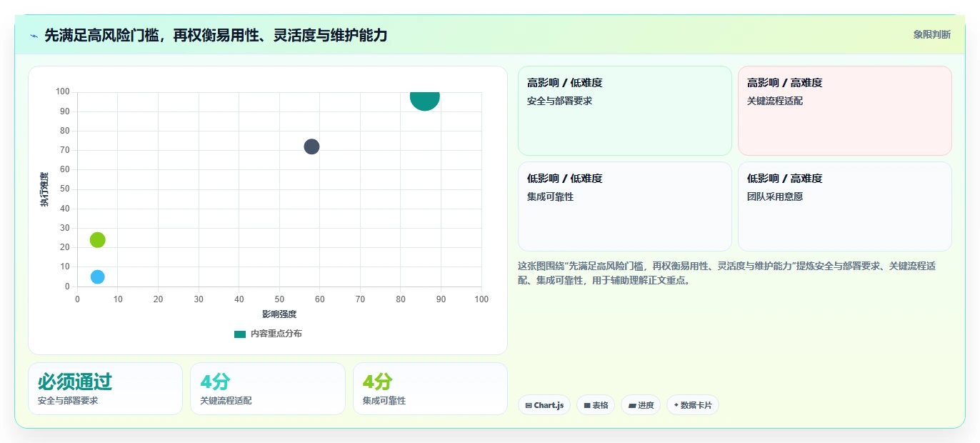Click the 必须通过 stat card
This screenshot has width=980, height=443.
click(x=105, y=389)
